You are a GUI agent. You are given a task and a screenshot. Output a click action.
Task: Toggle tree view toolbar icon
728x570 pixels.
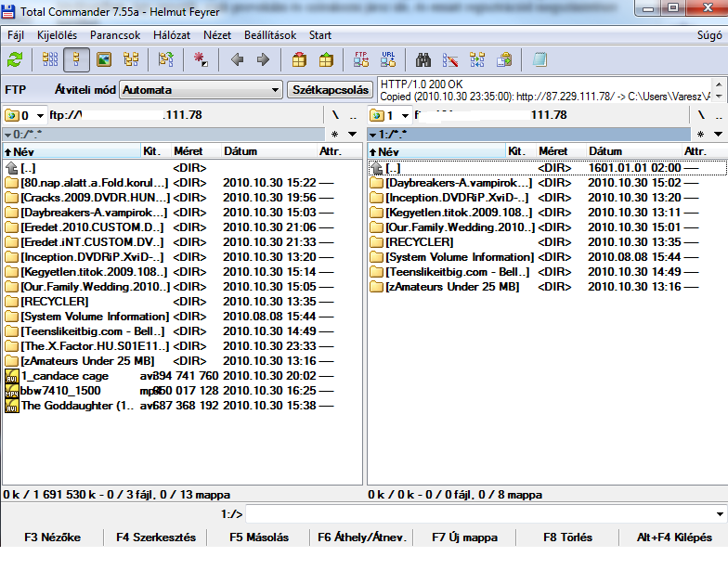131,59
